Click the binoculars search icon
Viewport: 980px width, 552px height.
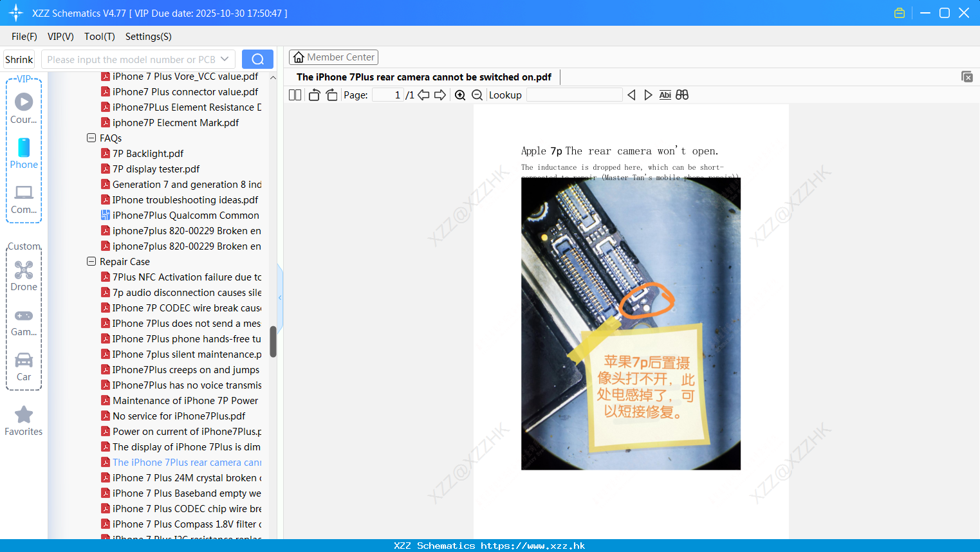pos(682,95)
